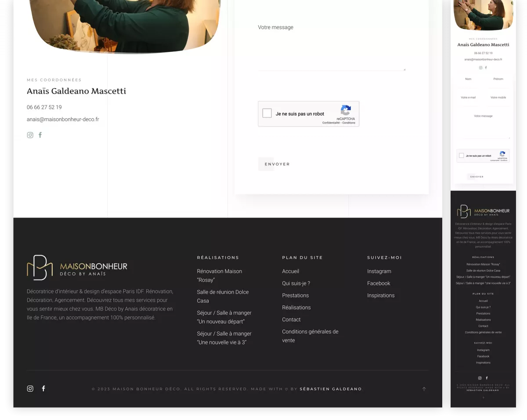Open 'Qui suis-je ?' in mobile footer
Image resolution: width=527 pixels, height=420 pixels.
click(483, 307)
